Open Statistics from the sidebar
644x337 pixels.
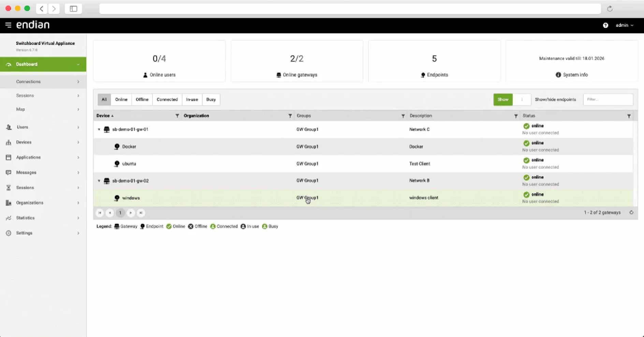pos(25,218)
